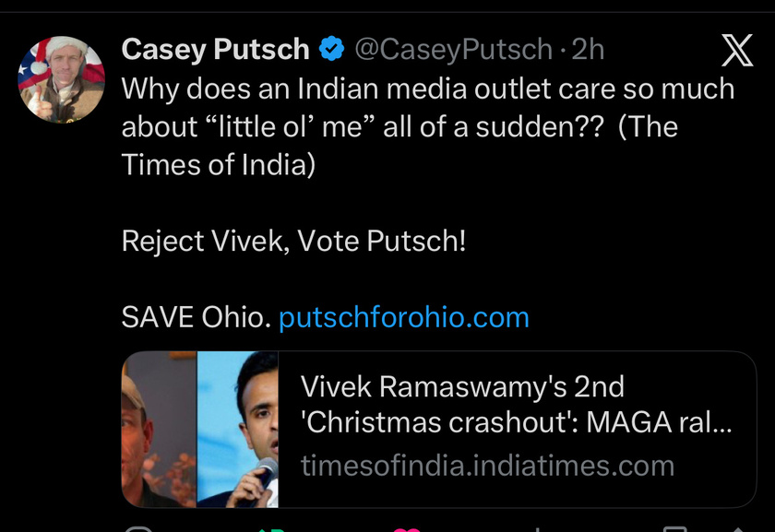Image resolution: width=775 pixels, height=532 pixels.
Task: Click the timesofindia.indiatimes.com domain text
Action: click(x=487, y=466)
